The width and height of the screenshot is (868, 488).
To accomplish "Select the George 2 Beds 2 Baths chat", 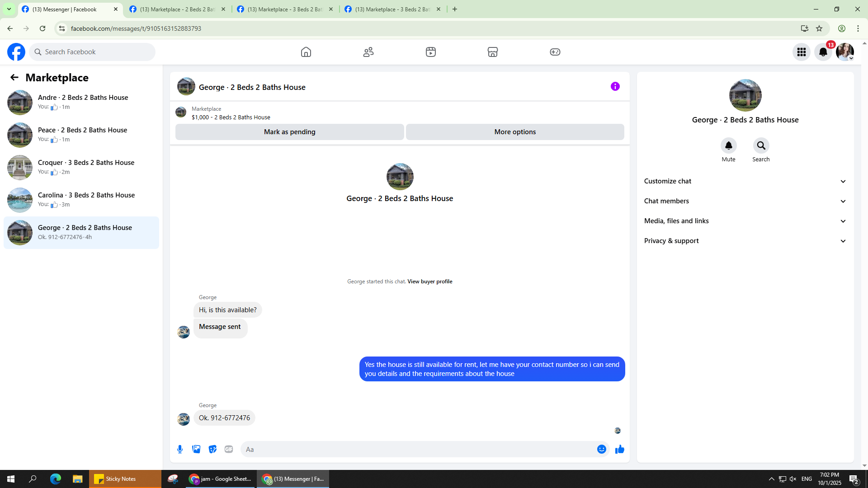I will tap(81, 232).
